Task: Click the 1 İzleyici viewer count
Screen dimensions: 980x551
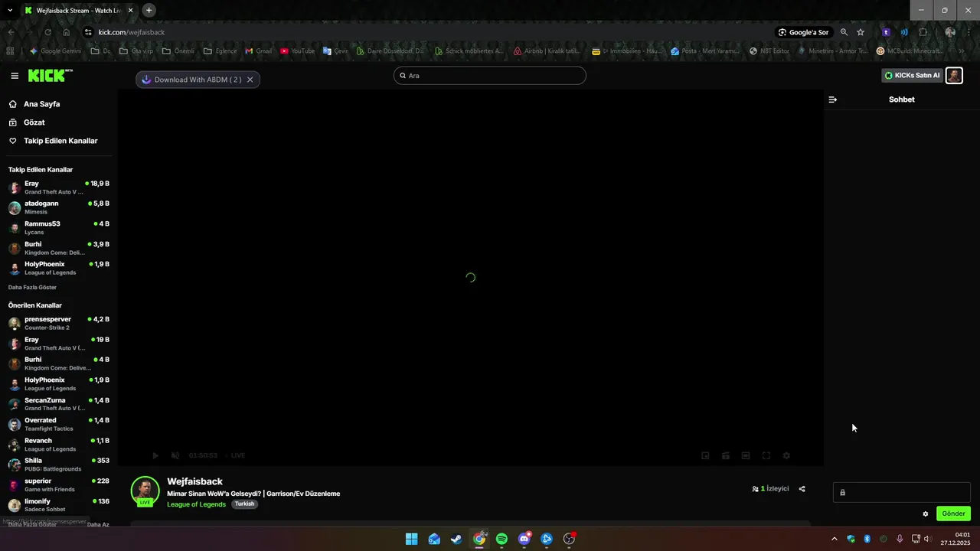Action: click(770, 489)
